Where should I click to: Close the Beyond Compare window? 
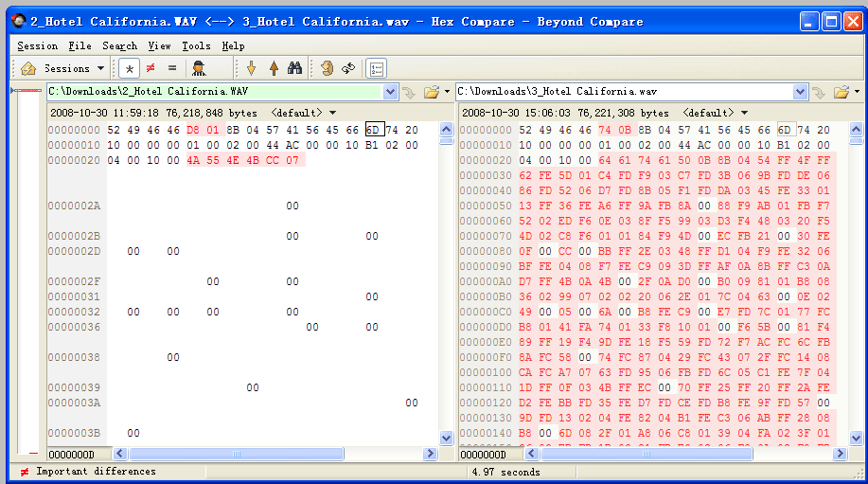click(x=853, y=22)
